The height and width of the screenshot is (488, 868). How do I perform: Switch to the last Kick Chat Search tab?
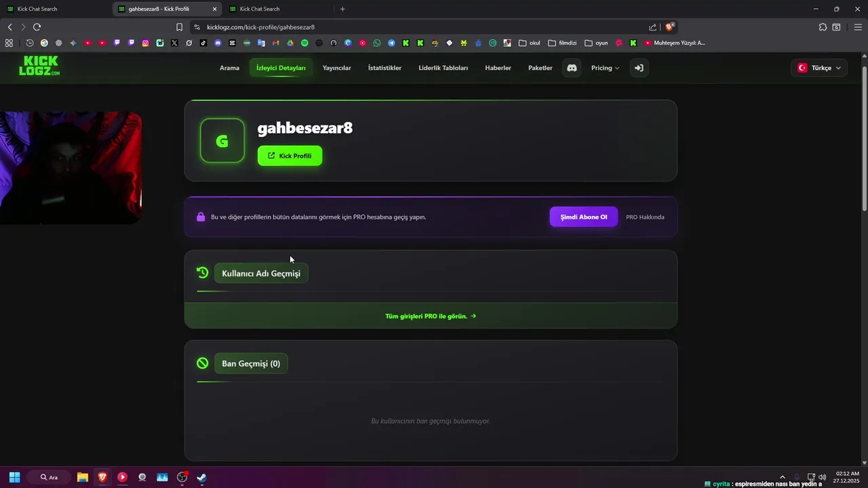tap(277, 9)
